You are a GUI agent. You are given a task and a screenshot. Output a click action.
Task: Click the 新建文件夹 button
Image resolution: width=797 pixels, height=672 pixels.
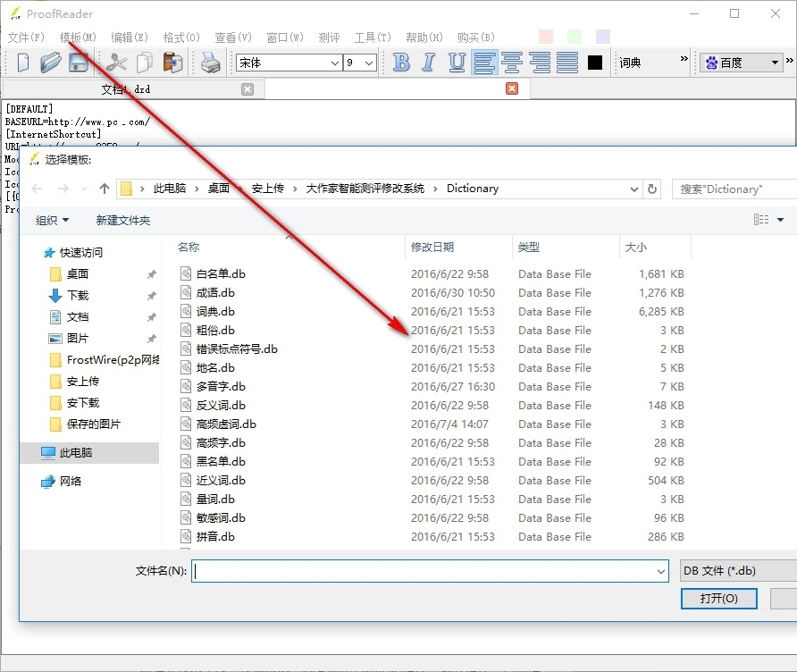click(123, 220)
